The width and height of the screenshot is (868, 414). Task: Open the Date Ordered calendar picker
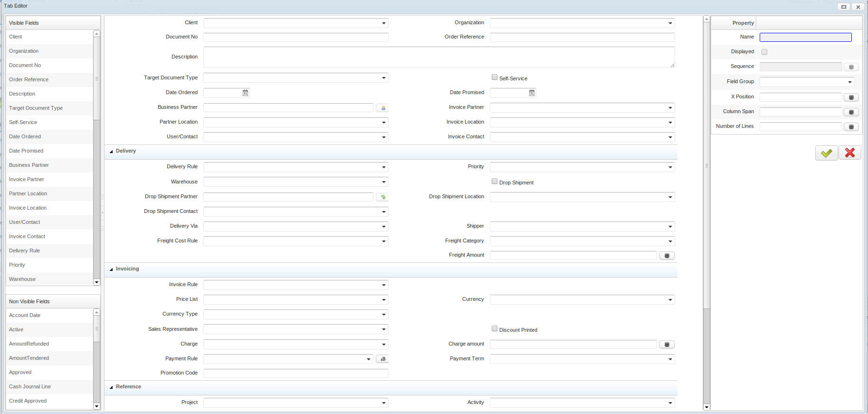[x=245, y=93]
